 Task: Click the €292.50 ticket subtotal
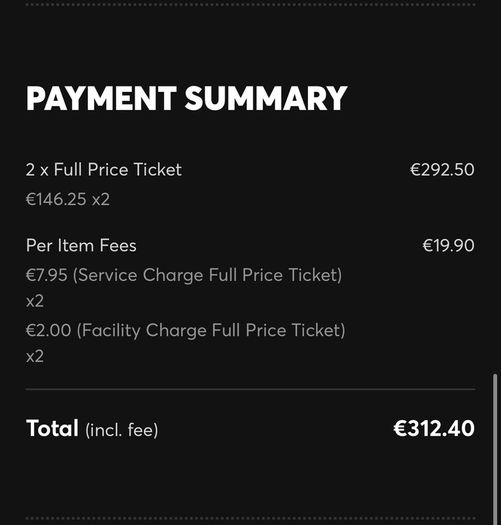[x=442, y=169]
